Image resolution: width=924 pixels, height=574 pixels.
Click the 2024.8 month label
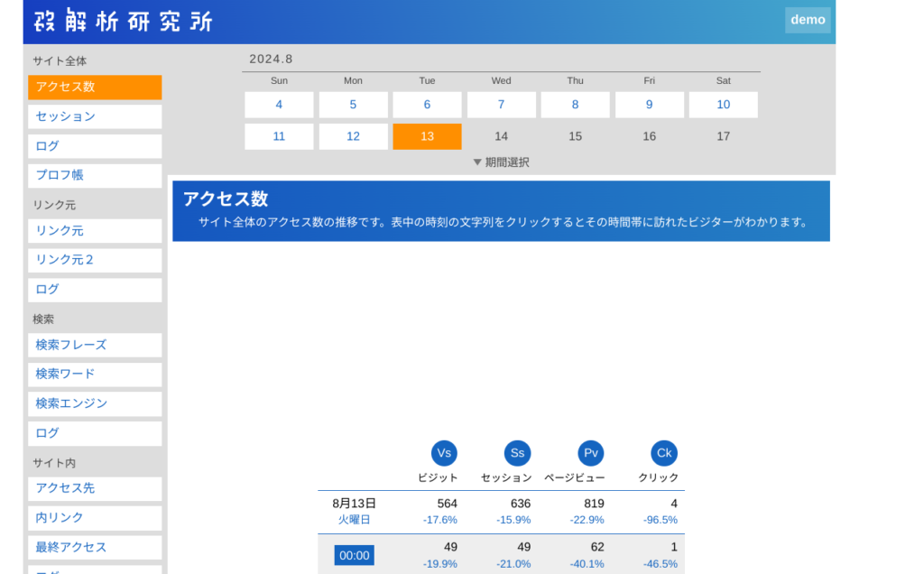click(271, 59)
